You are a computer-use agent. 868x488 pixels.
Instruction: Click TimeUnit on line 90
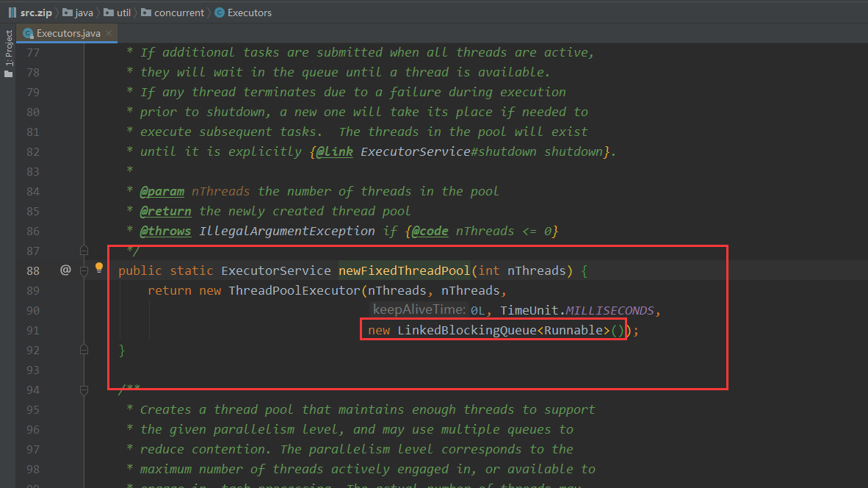pyautogui.click(x=529, y=311)
